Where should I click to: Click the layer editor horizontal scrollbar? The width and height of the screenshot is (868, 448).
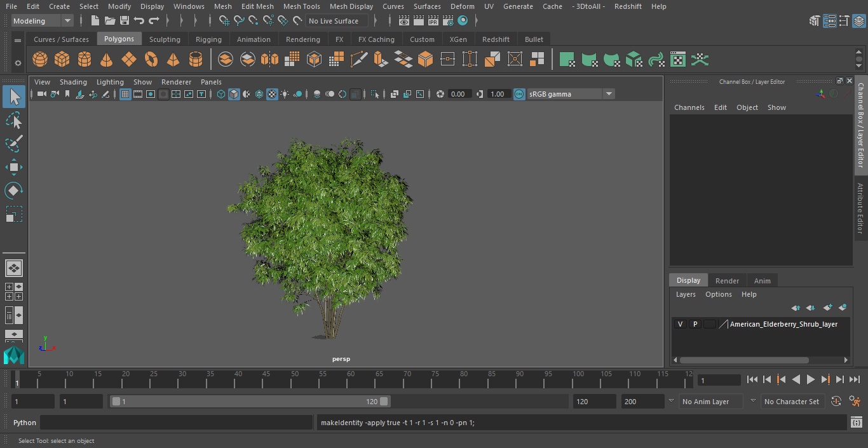click(x=744, y=360)
